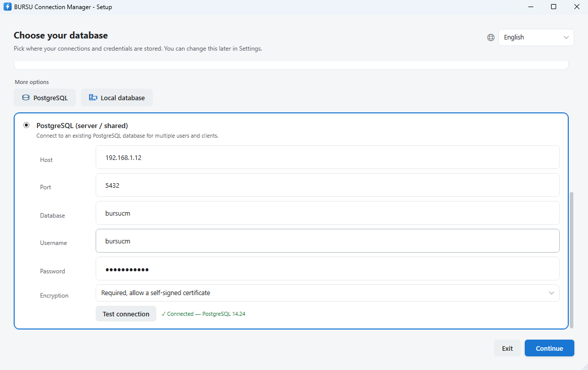Click the Password field label
588x370 pixels.
pyautogui.click(x=53, y=271)
